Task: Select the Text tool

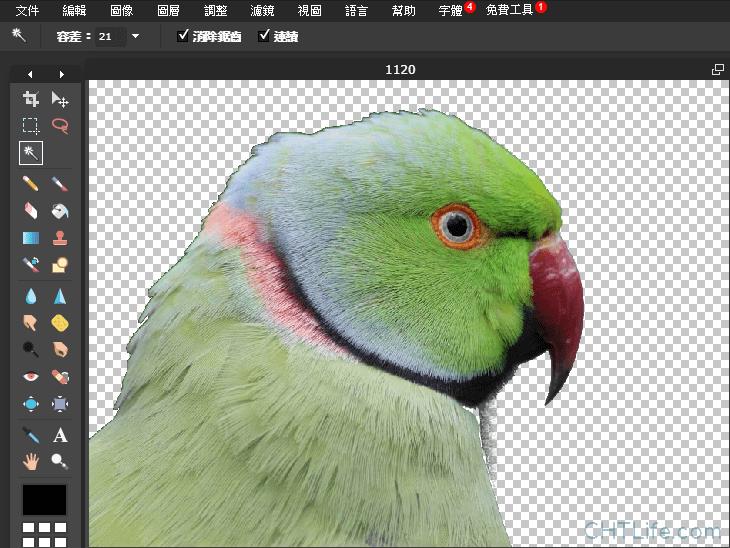Action: [60, 435]
